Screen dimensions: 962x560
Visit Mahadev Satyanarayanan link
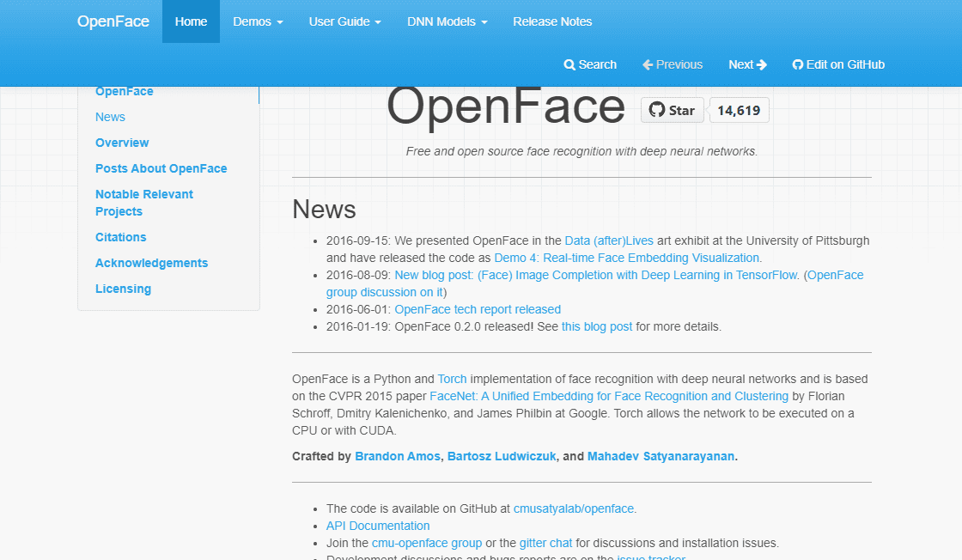[661, 456]
